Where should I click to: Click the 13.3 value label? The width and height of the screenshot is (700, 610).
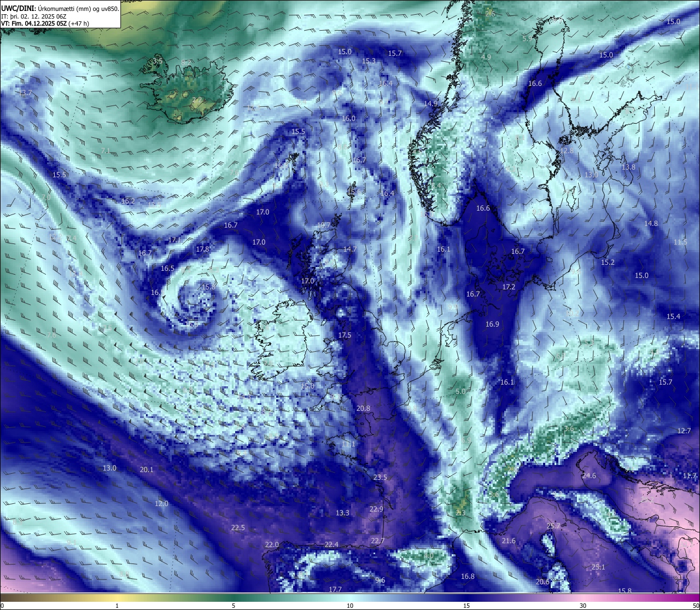(342, 513)
